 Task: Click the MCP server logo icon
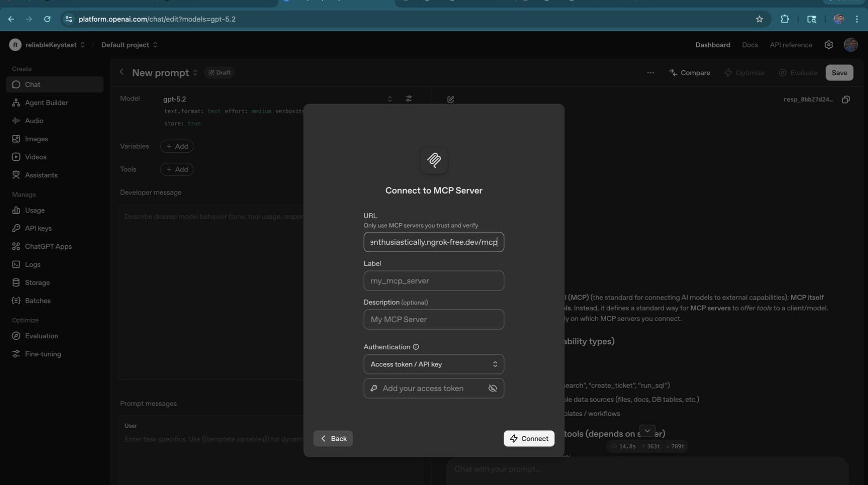tap(434, 160)
